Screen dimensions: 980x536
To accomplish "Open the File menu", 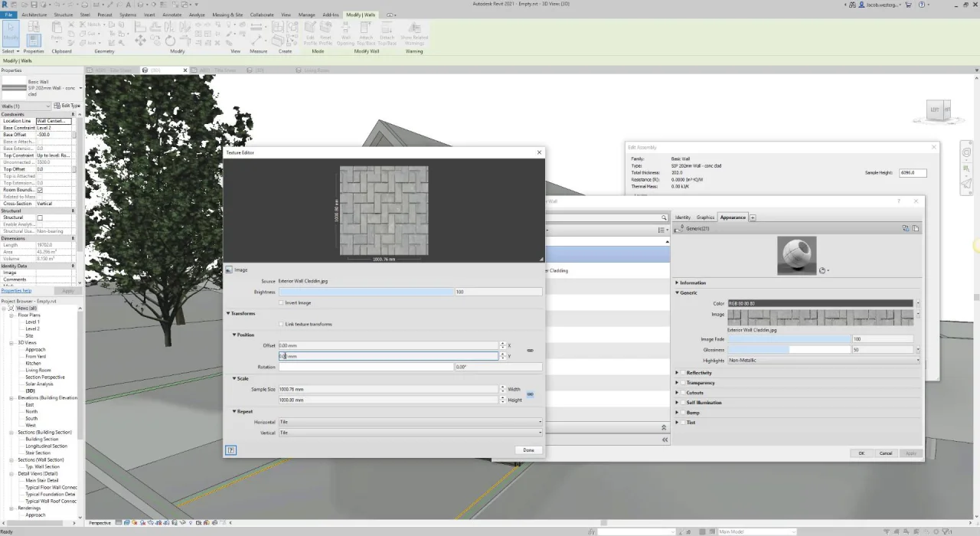I will pyautogui.click(x=9, y=15).
